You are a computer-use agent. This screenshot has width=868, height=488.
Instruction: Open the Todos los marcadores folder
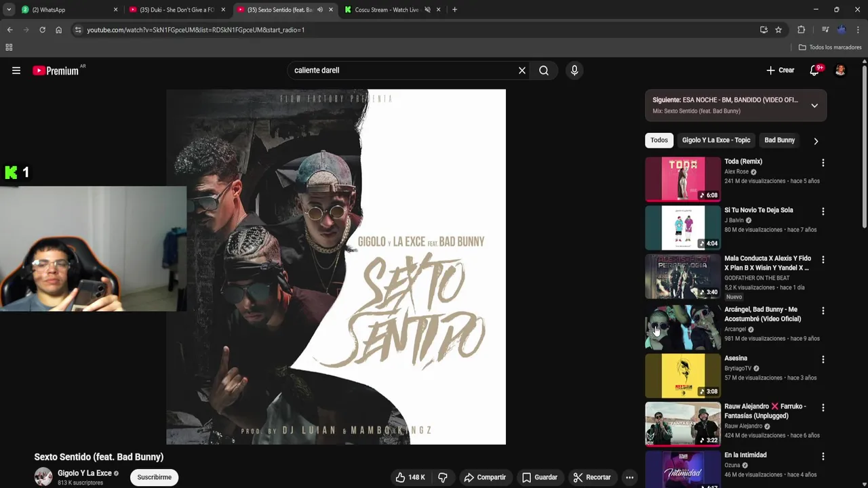830,47
